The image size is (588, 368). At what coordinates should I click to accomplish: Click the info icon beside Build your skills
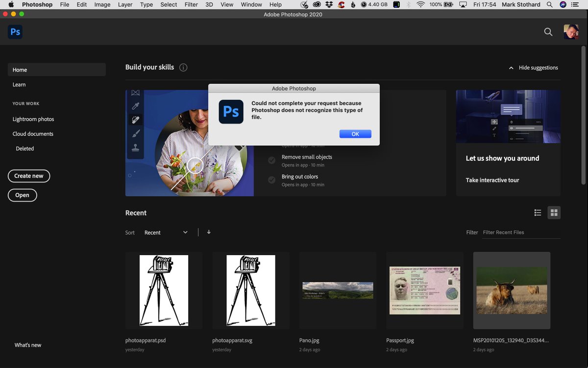pyautogui.click(x=183, y=67)
